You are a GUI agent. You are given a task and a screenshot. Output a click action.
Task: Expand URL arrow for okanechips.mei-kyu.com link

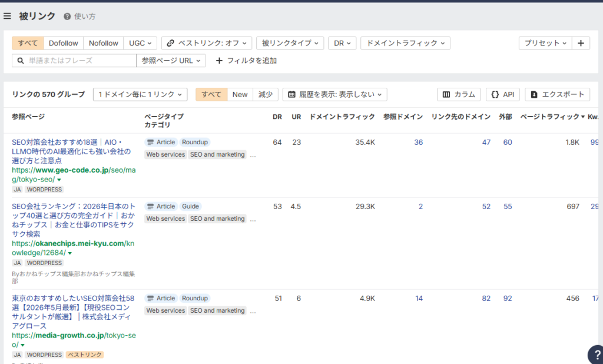coord(70,253)
